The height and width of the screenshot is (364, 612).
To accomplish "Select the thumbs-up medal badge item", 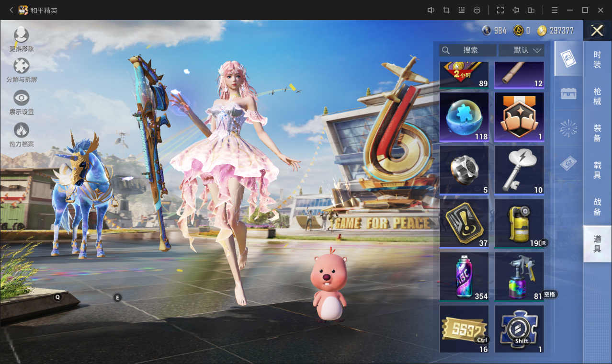I will click(x=519, y=117).
